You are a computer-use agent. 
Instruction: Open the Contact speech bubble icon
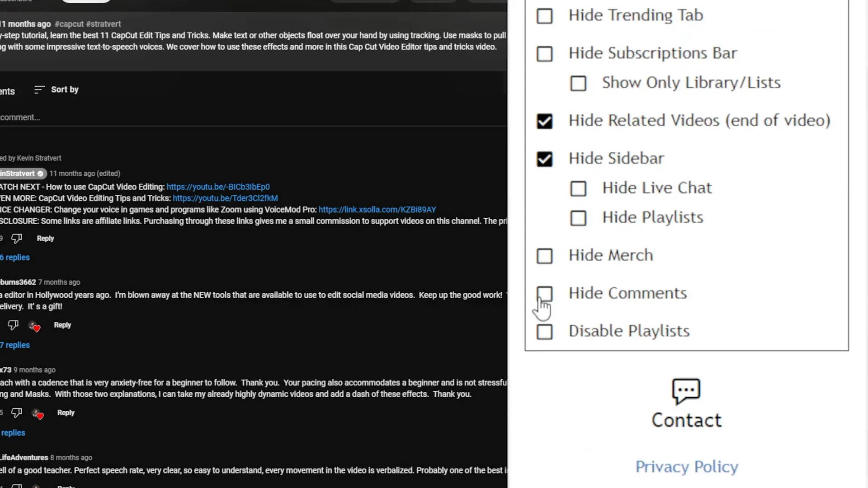coord(685,391)
